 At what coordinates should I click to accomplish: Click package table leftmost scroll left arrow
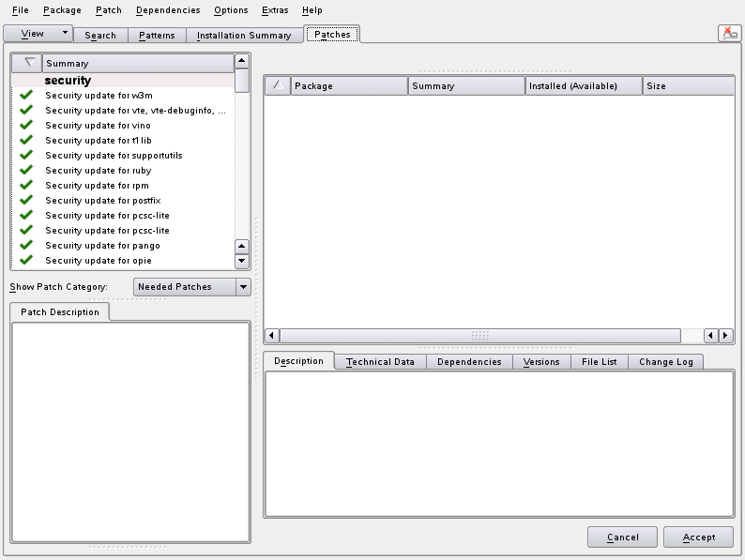coord(271,336)
